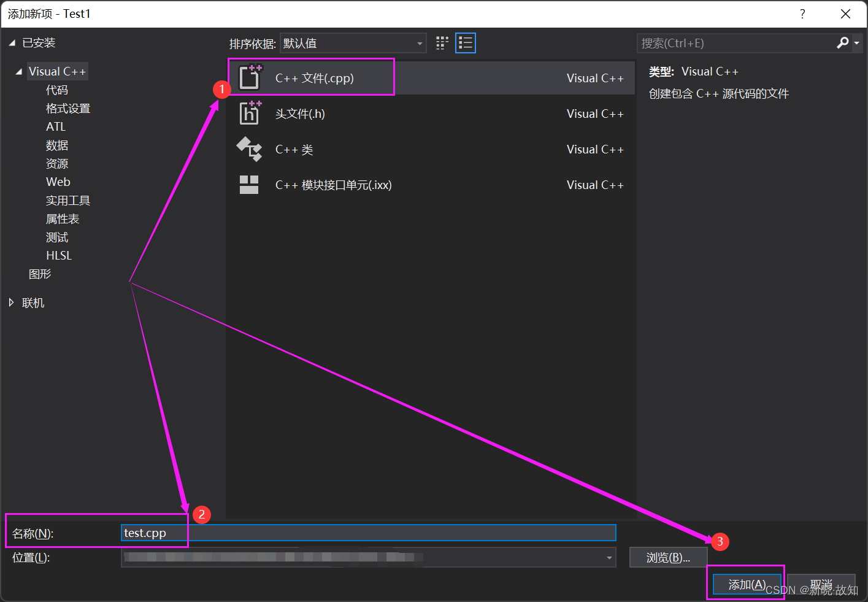Select the 图形 category
This screenshot has height=602, width=868.
40,274
